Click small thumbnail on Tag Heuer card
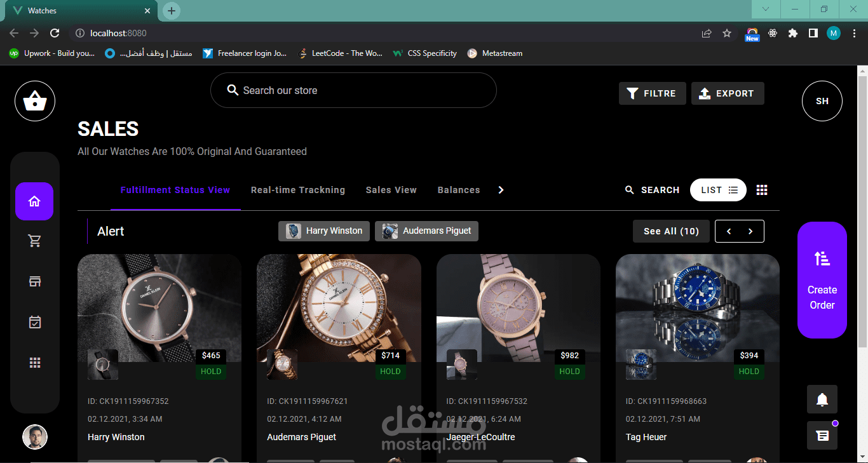This screenshot has height=463, width=868. [x=641, y=365]
